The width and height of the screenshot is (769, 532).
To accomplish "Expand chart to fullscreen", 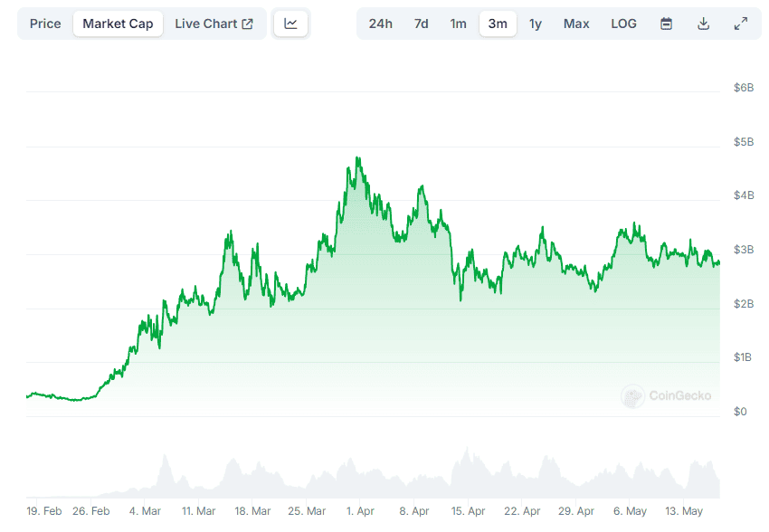I will (740, 24).
